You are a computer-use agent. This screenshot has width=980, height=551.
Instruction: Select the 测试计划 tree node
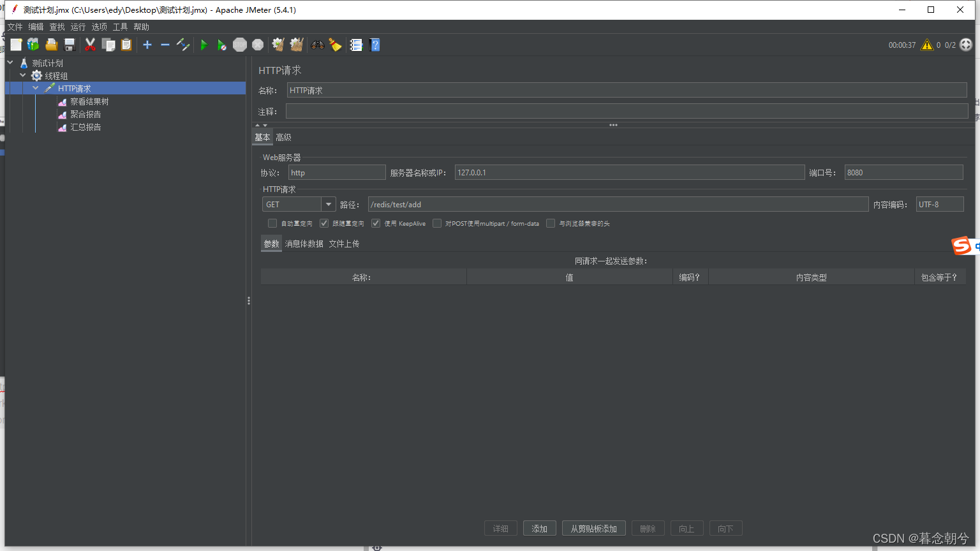click(48, 63)
